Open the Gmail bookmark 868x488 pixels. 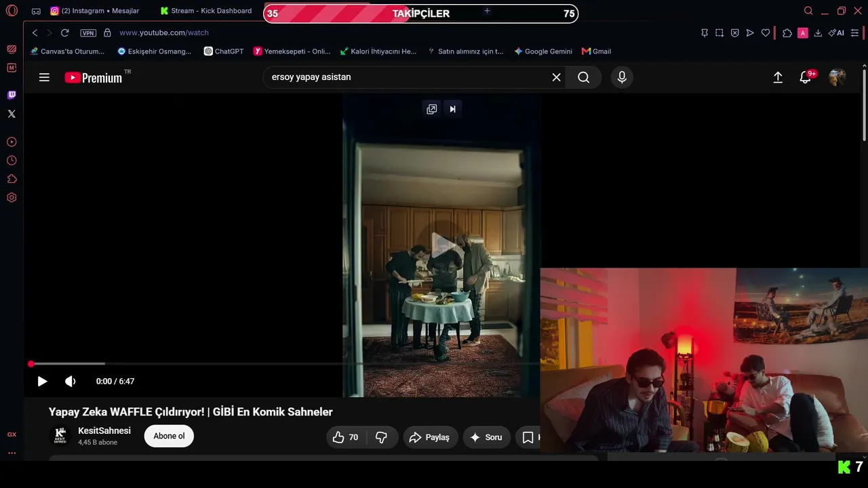pos(597,51)
